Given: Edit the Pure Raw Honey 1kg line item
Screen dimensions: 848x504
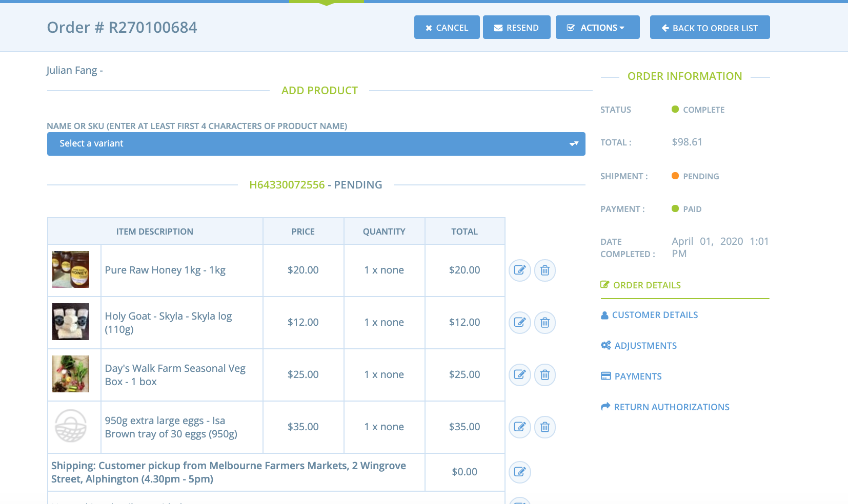Looking at the screenshot, I should [519, 270].
